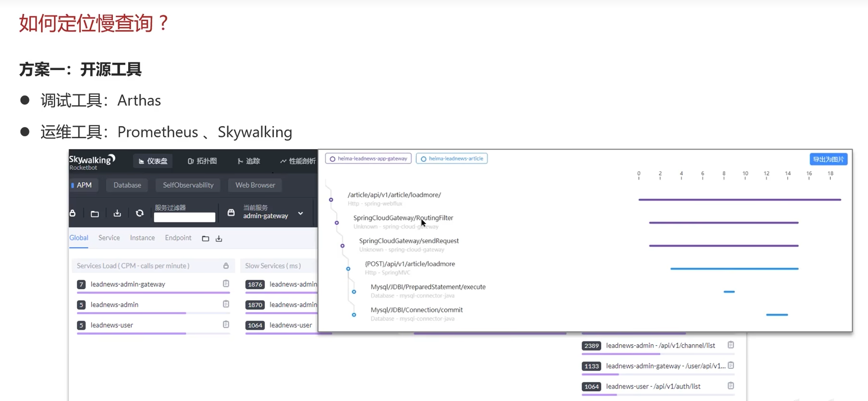Toggle heima-leadnews-article service filter
Screen dimensions: 868x401
click(452, 159)
